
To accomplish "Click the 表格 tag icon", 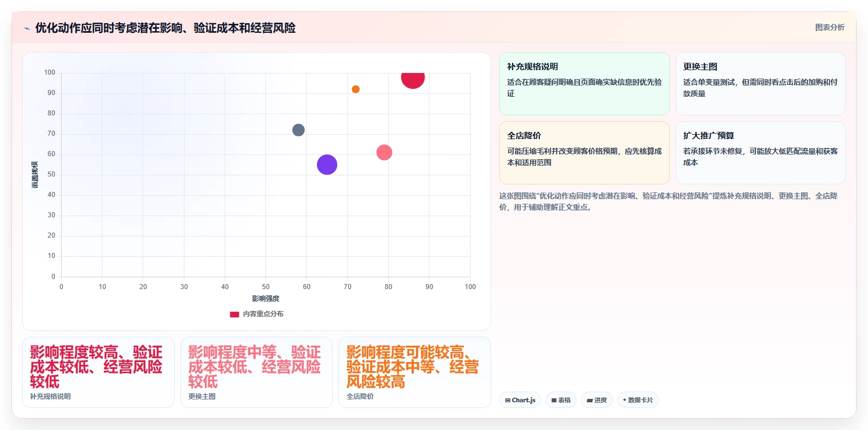I will coord(554,401).
